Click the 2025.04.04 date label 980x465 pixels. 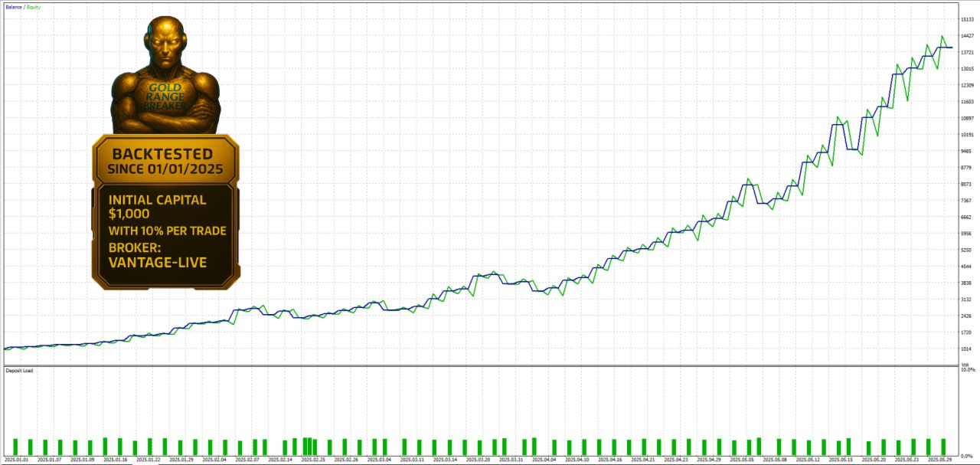(544, 460)
